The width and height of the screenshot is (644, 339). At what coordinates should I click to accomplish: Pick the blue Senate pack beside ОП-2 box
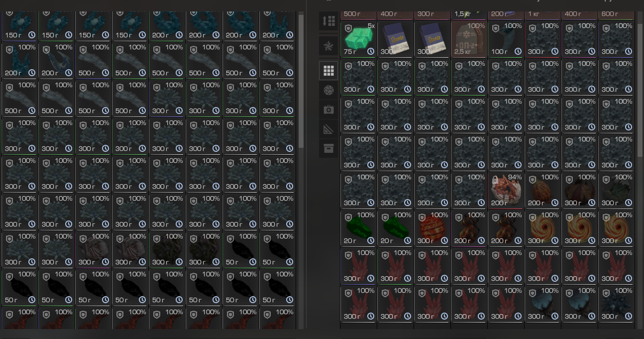432,39
